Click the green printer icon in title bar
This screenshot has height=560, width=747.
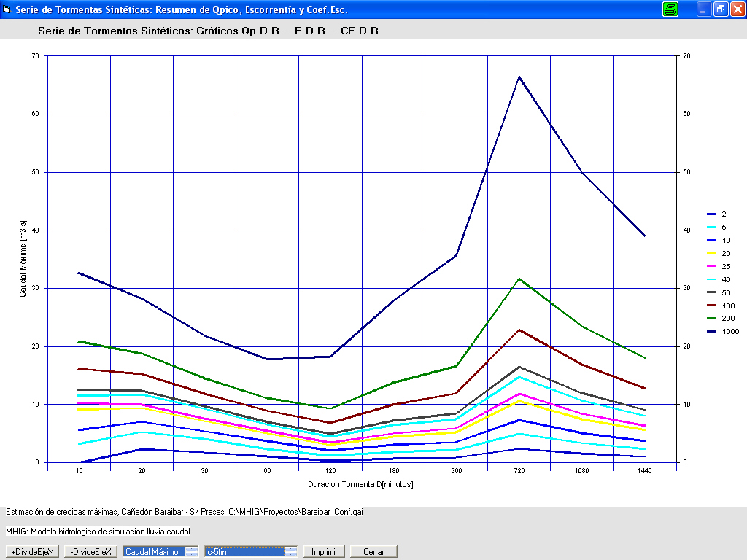[670, 9]
